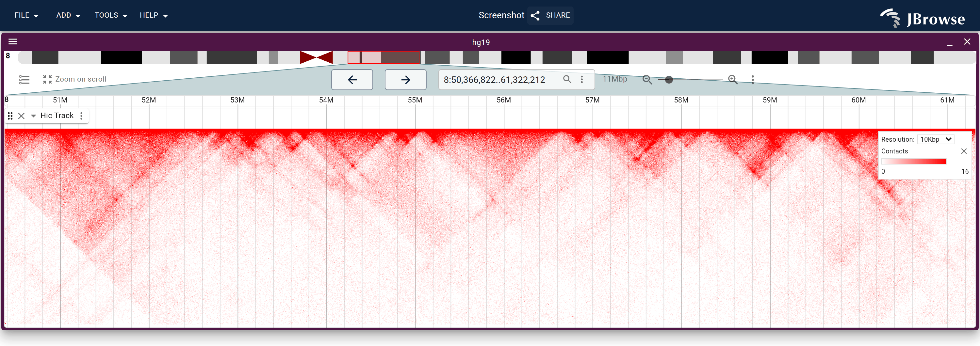Image resolution: width=980 pixels, height=346 pixels.
Task: Open the TOOLS menu
Action: [111, 15]
